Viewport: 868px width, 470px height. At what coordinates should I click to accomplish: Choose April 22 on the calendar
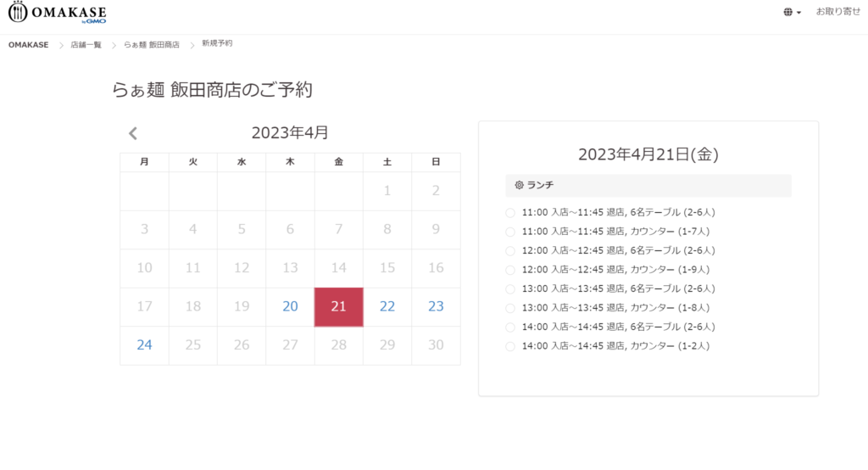387,306
